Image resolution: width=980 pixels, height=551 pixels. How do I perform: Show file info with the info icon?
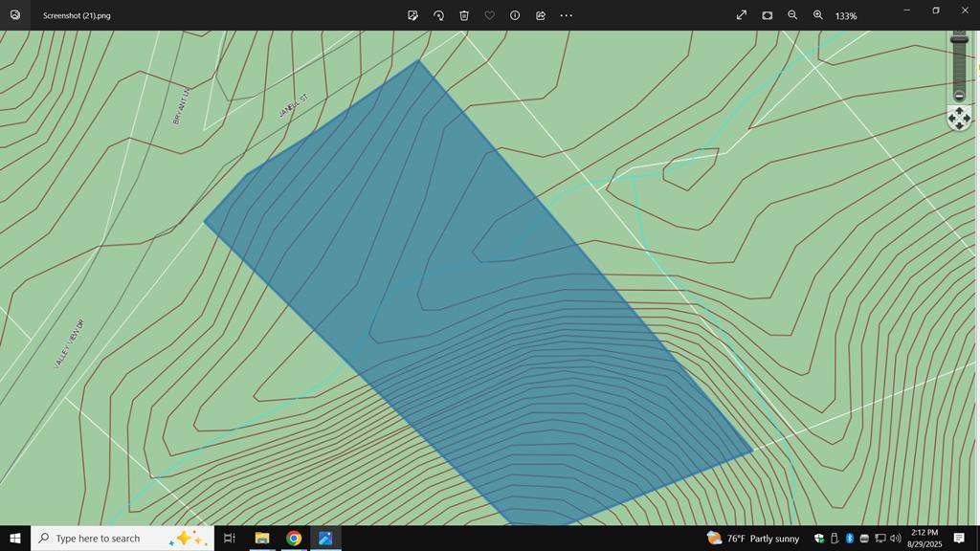pyautogui.click(x=515, y=15)
